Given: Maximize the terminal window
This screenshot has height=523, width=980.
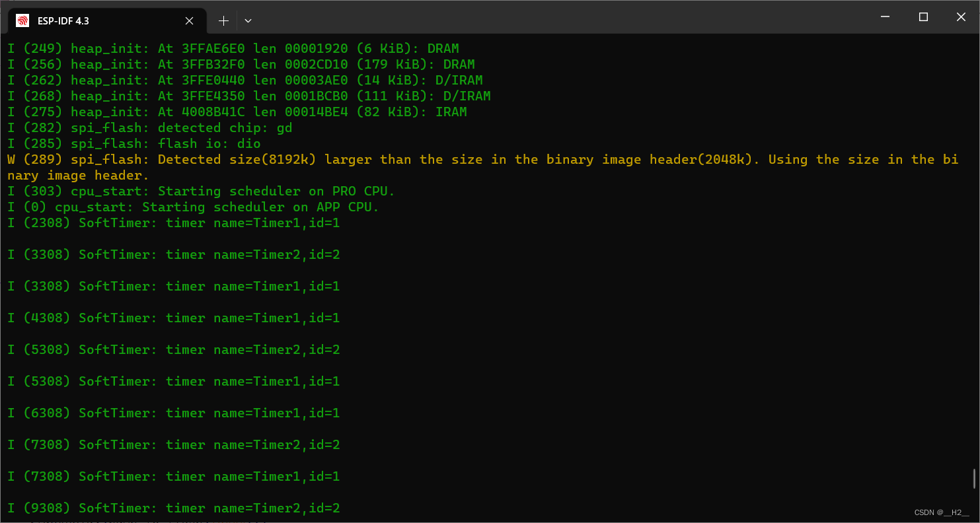Looking at the screenshot, I should tap(923, 17).
